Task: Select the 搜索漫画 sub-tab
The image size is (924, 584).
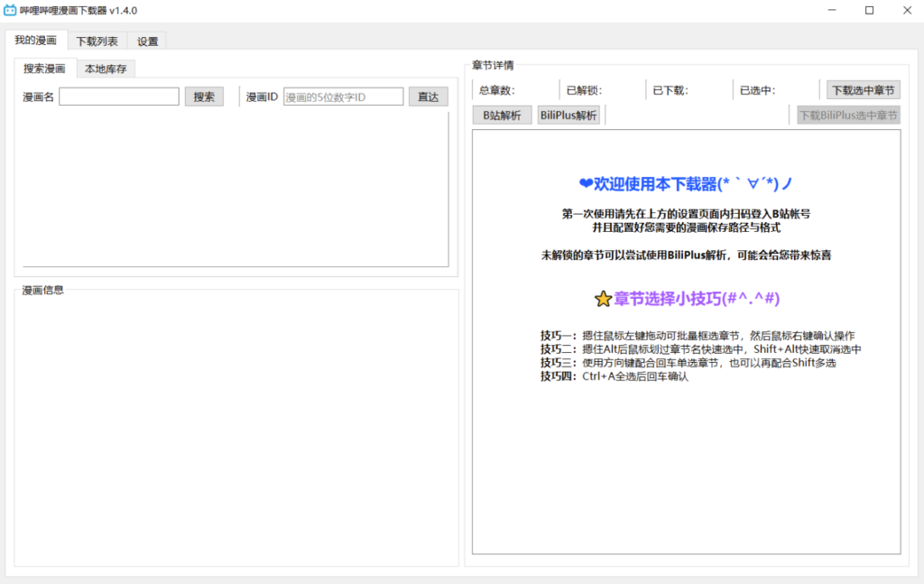Action: point(44,68)
